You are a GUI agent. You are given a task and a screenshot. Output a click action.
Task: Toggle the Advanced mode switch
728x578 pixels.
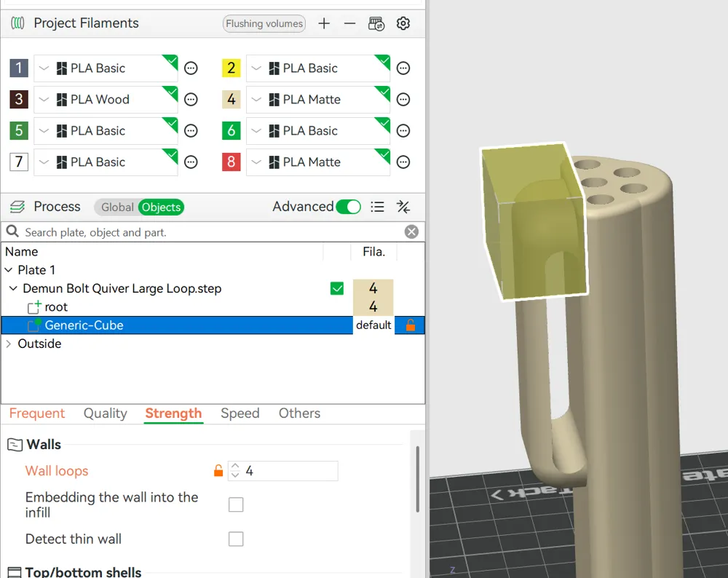coord(349,207)
